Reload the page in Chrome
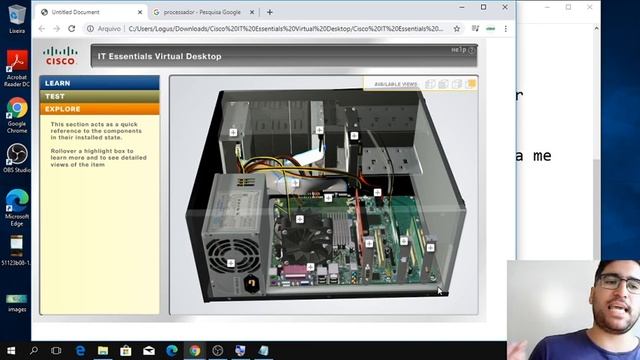Image resolution: width=640 pixels, height=360 pixels. tap(71, 29)
